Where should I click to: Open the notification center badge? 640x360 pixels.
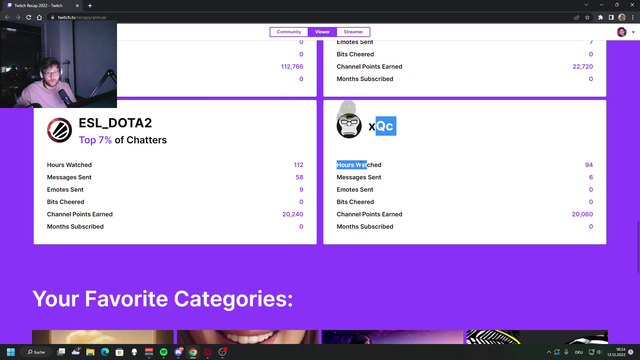point(631,352)
